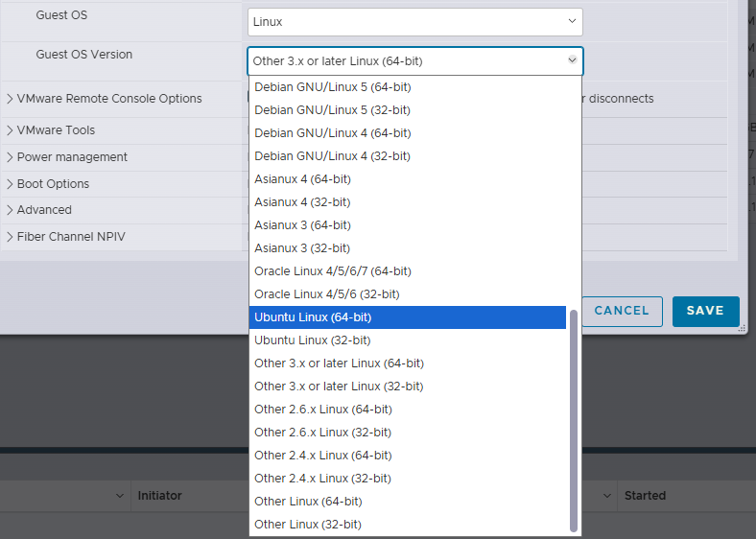Expand the Fiber Channel NPIV section
The image size is (756, 539).
pyautogui.click(x=10, y=237)
